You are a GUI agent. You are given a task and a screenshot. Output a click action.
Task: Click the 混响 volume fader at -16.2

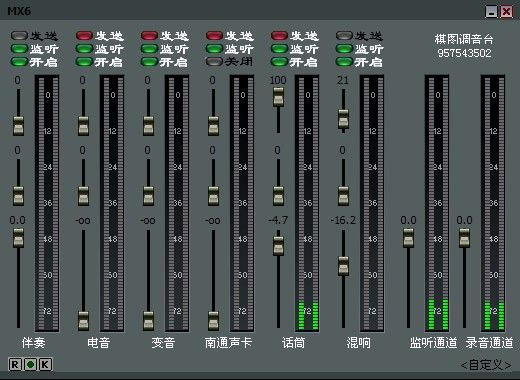point(343,266)
